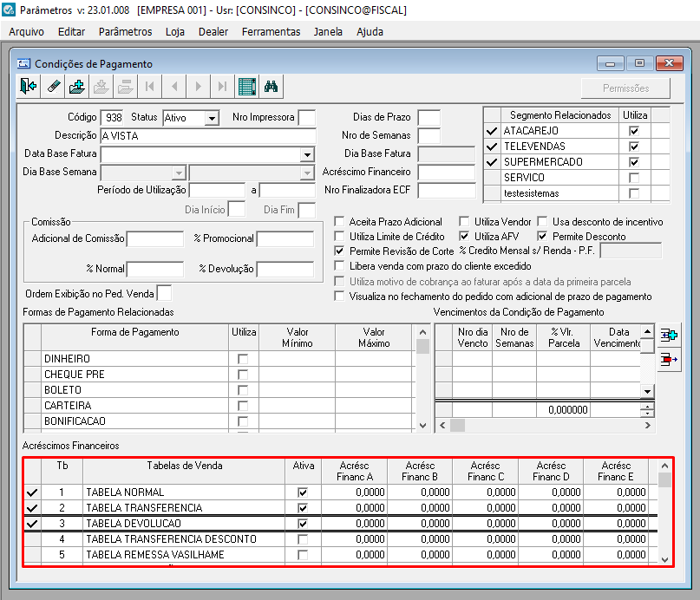Add a vencimento row with the plus icon
This screenshot has width=700, height=600.
(x=669, y=335)
